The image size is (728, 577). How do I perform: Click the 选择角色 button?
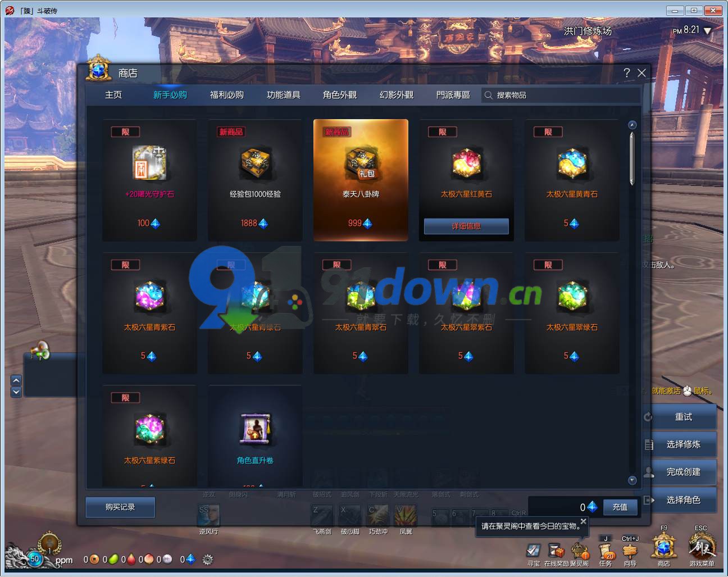(684, 499)
